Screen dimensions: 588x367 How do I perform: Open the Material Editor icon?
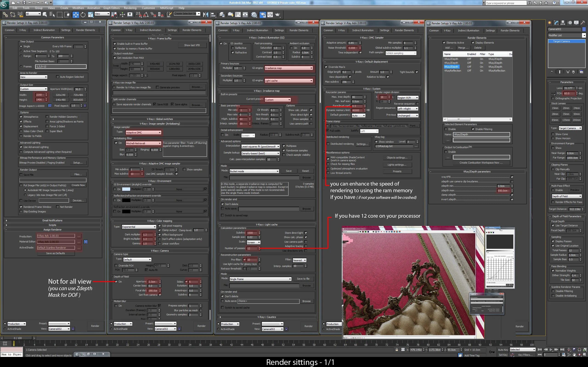254,15
